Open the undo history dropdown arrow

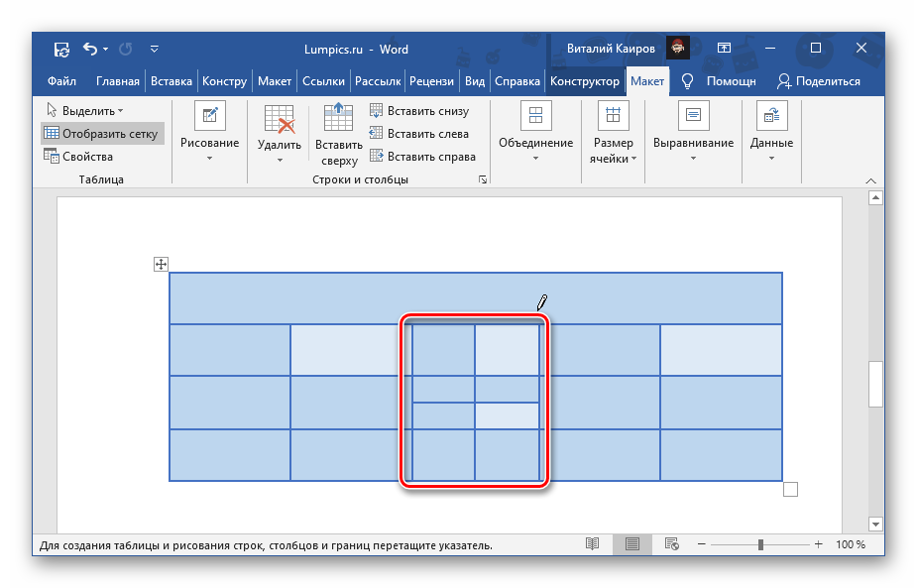(x=106, y=50)
